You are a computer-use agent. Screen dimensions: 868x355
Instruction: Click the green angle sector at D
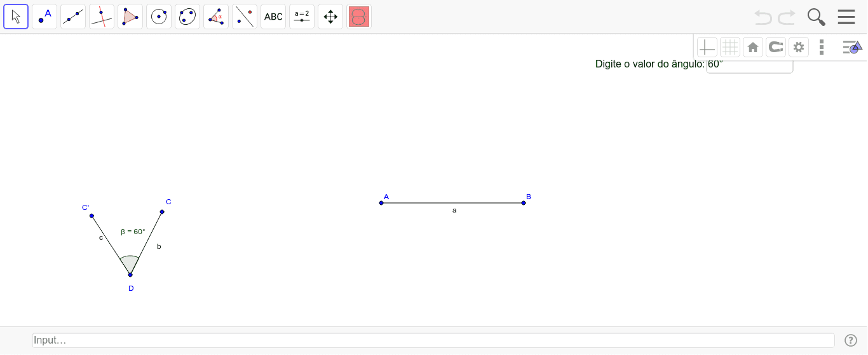tap(130, 264)
